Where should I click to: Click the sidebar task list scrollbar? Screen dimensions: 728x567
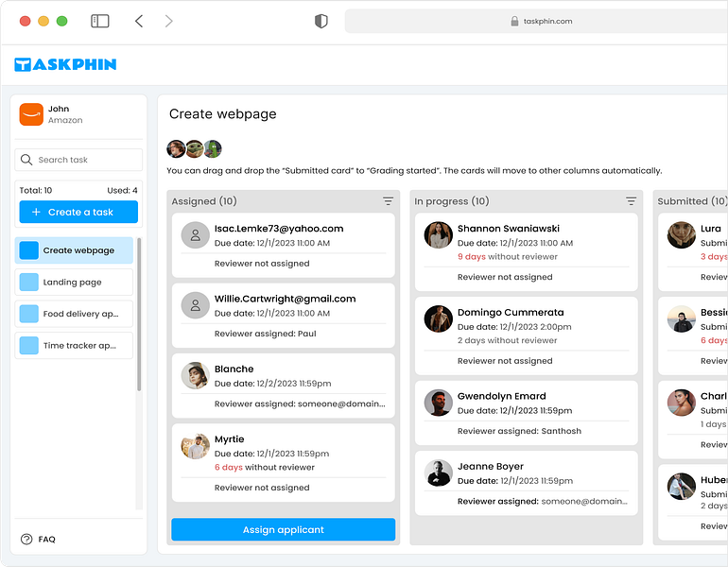coord(139,314)
